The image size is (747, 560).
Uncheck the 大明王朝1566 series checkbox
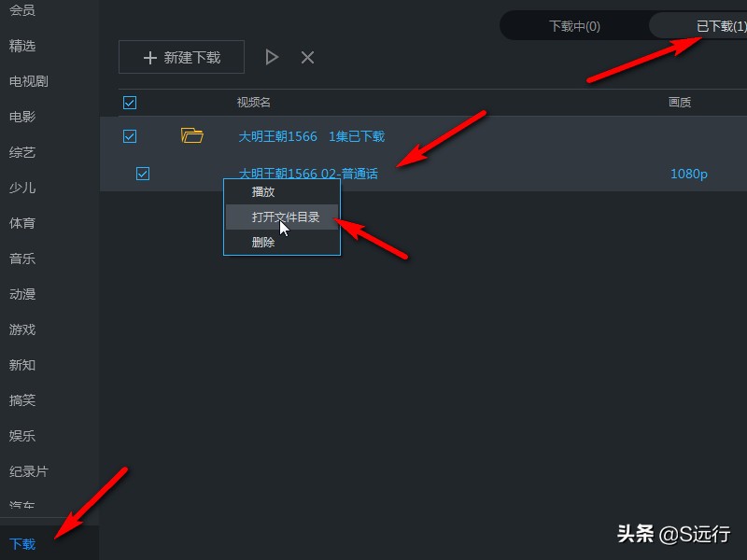130,135
